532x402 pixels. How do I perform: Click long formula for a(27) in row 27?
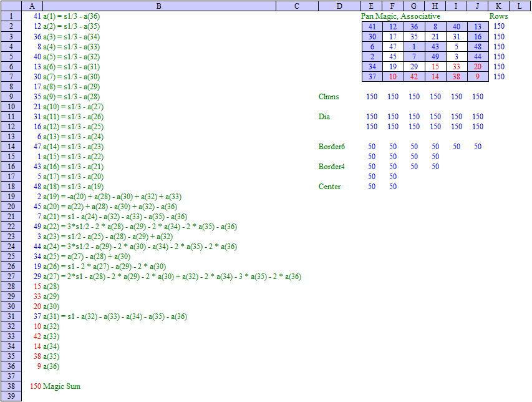(172, 277)
